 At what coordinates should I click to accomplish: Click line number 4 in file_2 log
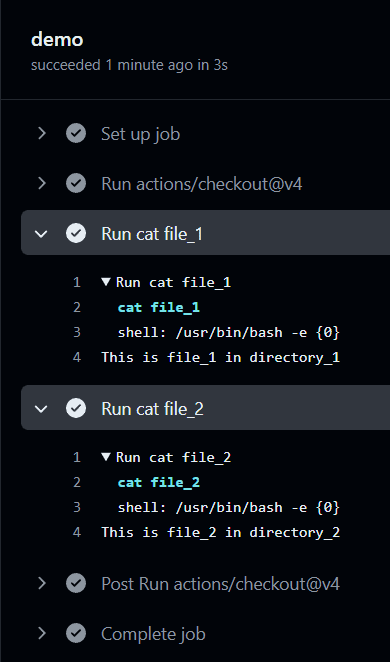coord(76,532)
